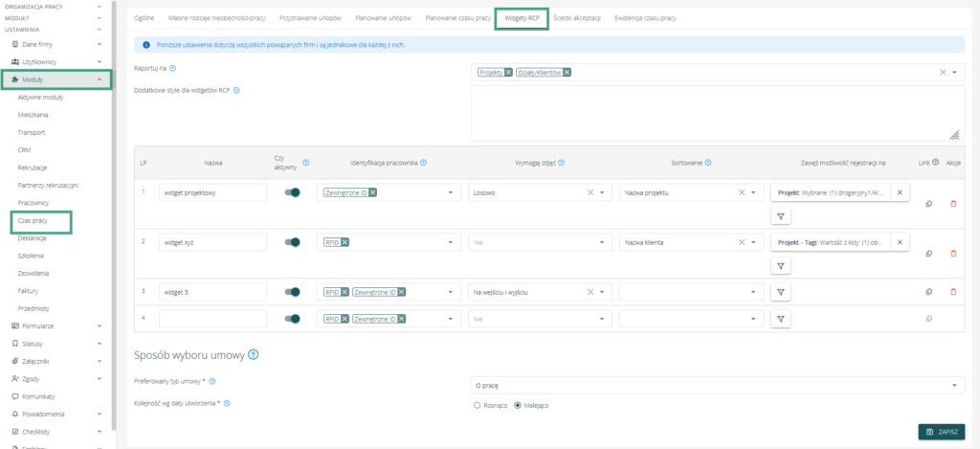Remove the Projekty tag from Raportuj na
This screenshot has height=449, width=980.
click(509, 73)
